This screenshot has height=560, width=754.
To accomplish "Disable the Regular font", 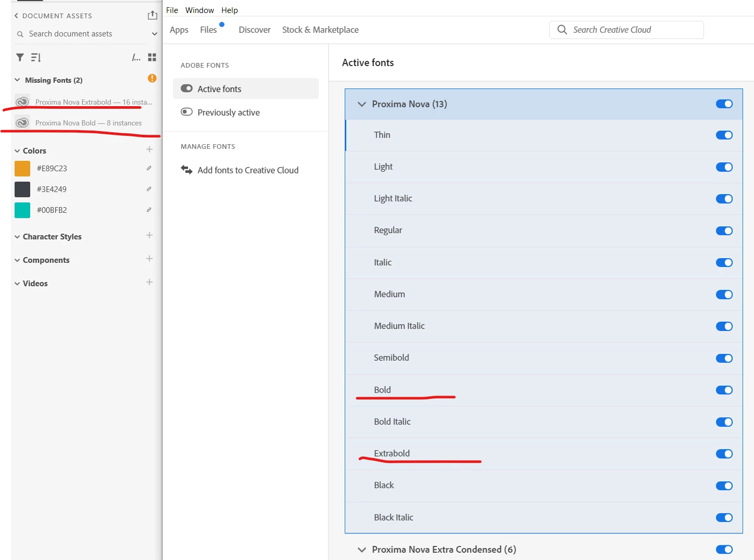I will (724, 231).
